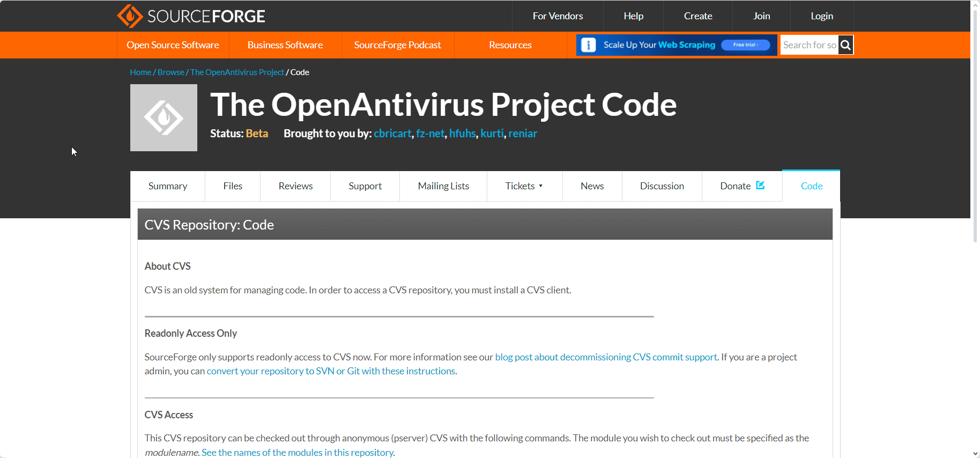This screenshot has width=980, height=458.
Task: Open fz-net's profile link
Action: [x=430, y=134]
